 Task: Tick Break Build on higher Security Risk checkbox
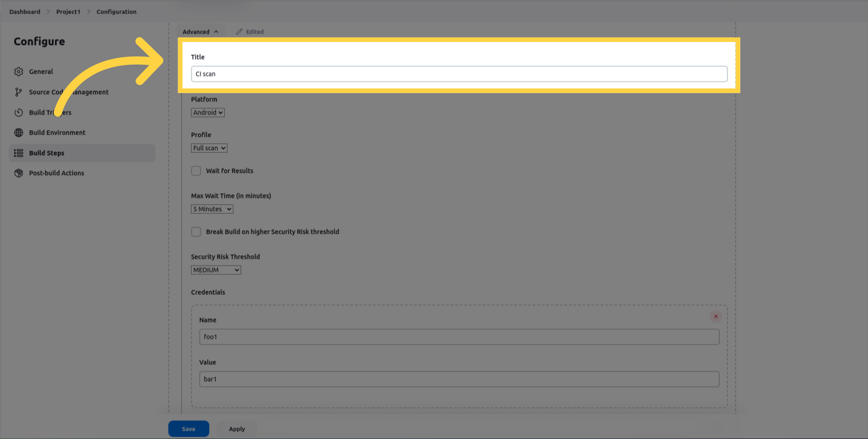[196, 232]
